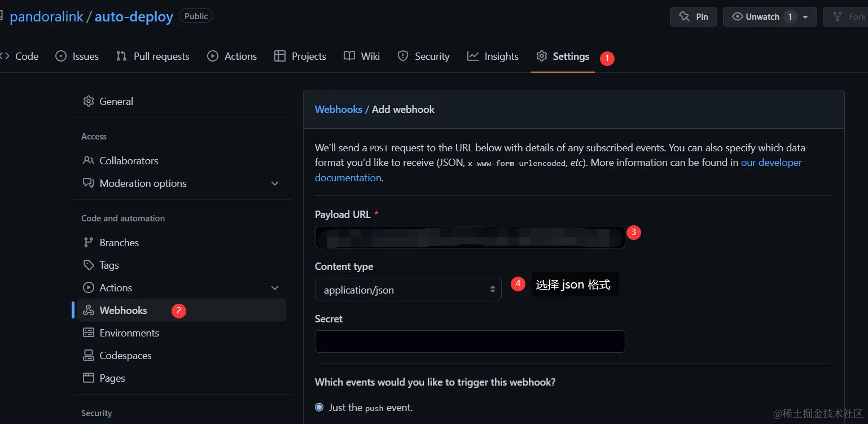Switch to the Projects tab
Screen dimensions: 868x424
pos(300,56)
